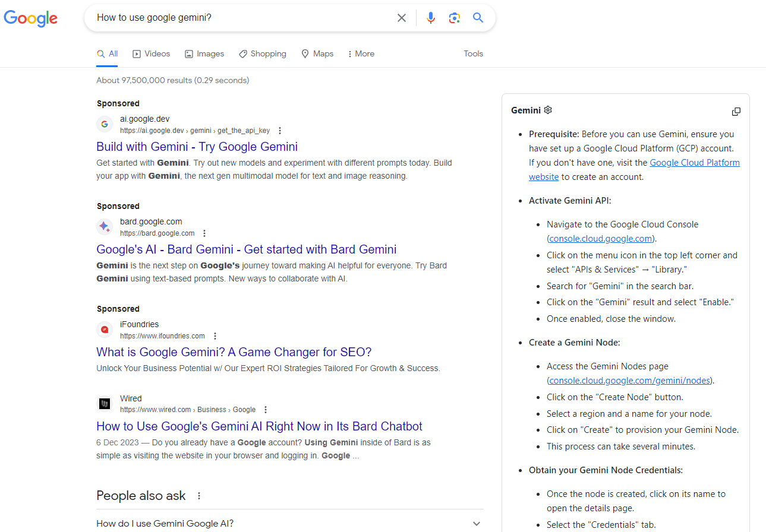Copy the Gemini answer text
This screenshot has width=766, height=532.
click(736, 112)
